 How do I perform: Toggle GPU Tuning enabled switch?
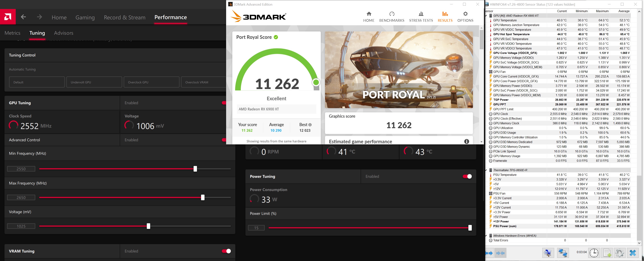point(224,103)
